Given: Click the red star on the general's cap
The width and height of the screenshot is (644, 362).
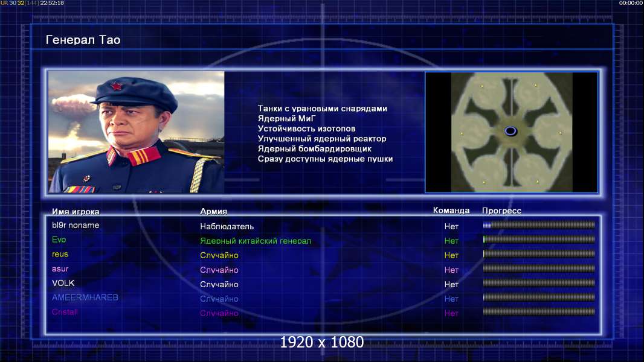Looking at the screenshot, I should (117, 86).
